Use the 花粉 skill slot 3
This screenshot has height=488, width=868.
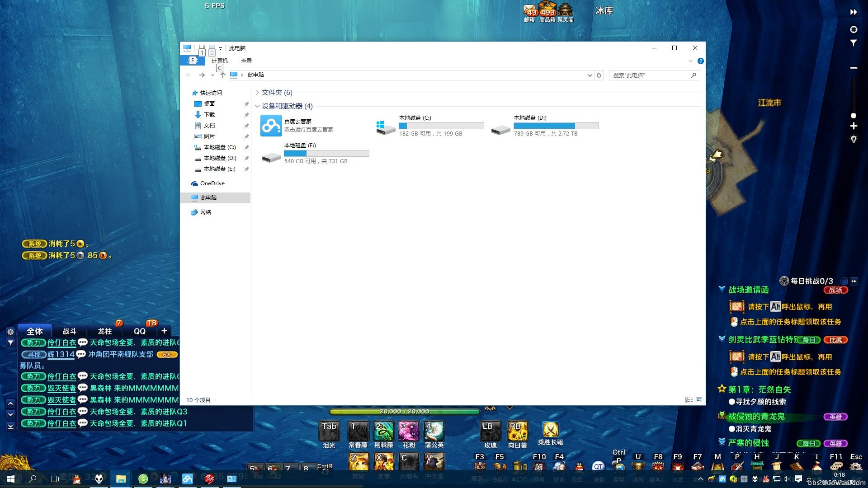click(409, 431)
